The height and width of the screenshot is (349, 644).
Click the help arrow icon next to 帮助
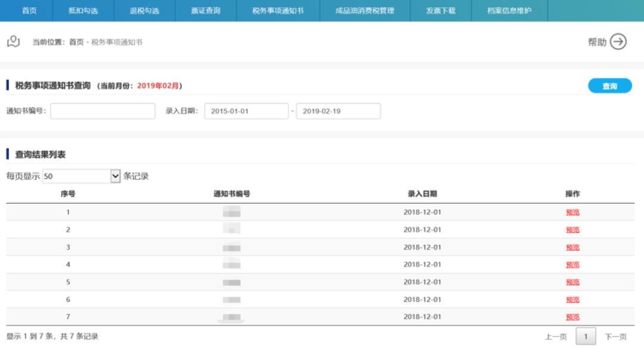[x=620, y=42]
